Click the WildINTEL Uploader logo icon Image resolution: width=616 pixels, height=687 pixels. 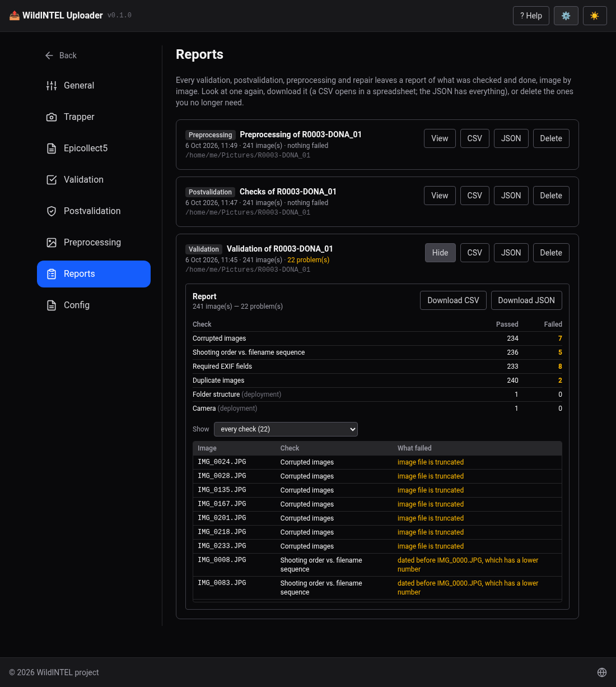(x=15, y=16)
